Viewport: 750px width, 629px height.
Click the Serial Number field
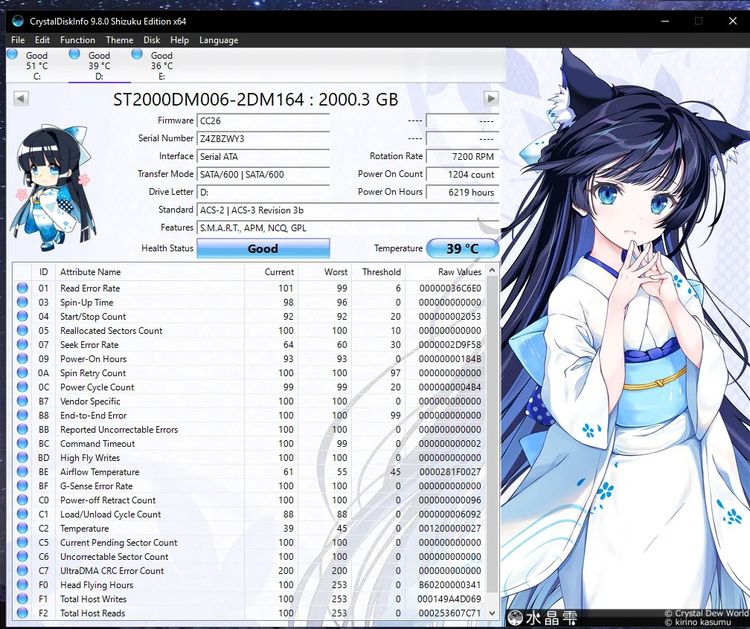point(262,139)
